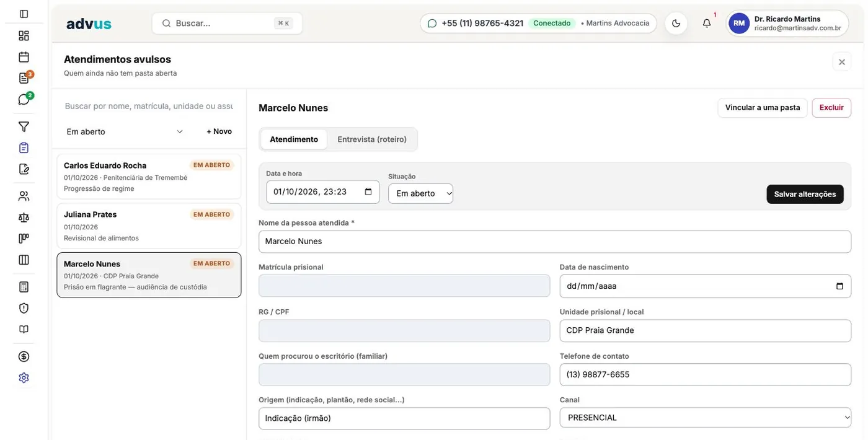The image size is (868, 440).
Task: Click the RG / CPF field
Action: [404, 330]
